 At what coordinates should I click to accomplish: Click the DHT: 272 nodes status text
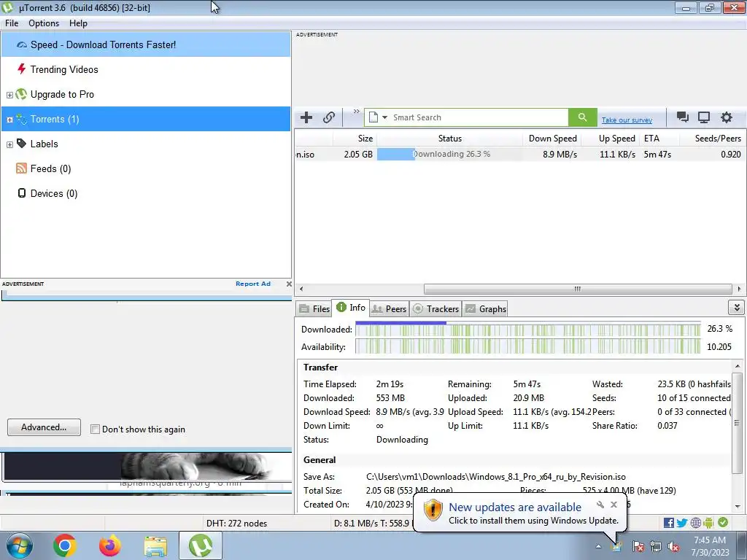tap(236, 524)
